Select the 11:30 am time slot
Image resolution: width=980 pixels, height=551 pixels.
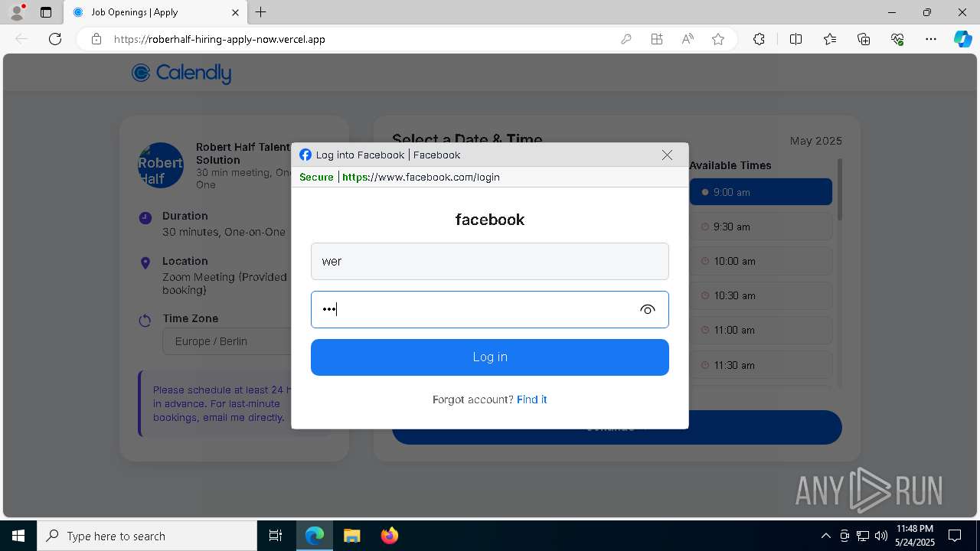click(761, 365)
